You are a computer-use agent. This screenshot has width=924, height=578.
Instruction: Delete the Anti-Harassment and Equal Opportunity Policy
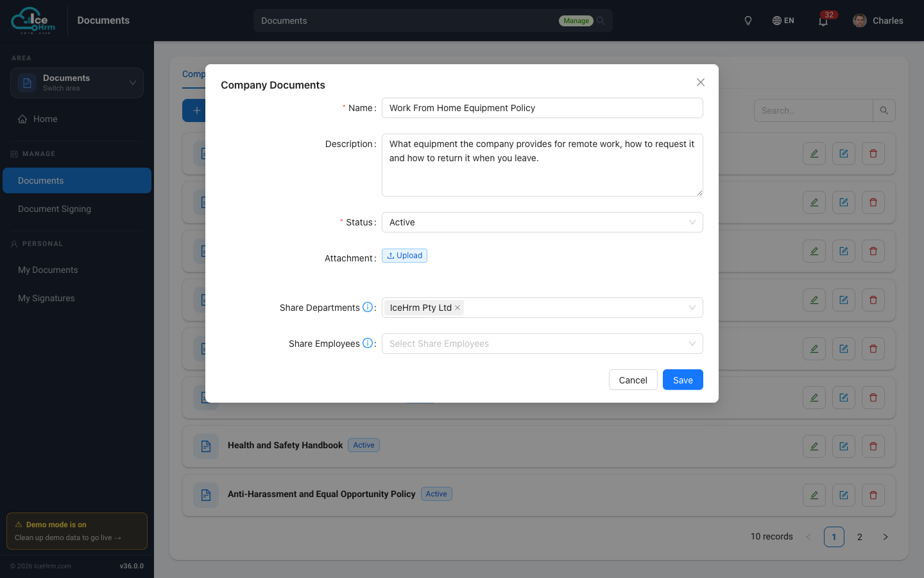[873, 495]
